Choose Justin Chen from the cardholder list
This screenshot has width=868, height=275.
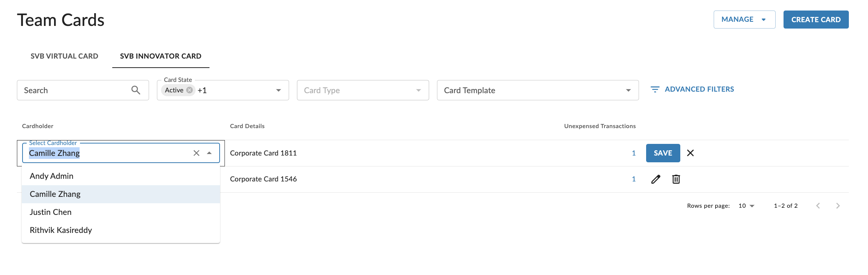(x=51, y=212)
